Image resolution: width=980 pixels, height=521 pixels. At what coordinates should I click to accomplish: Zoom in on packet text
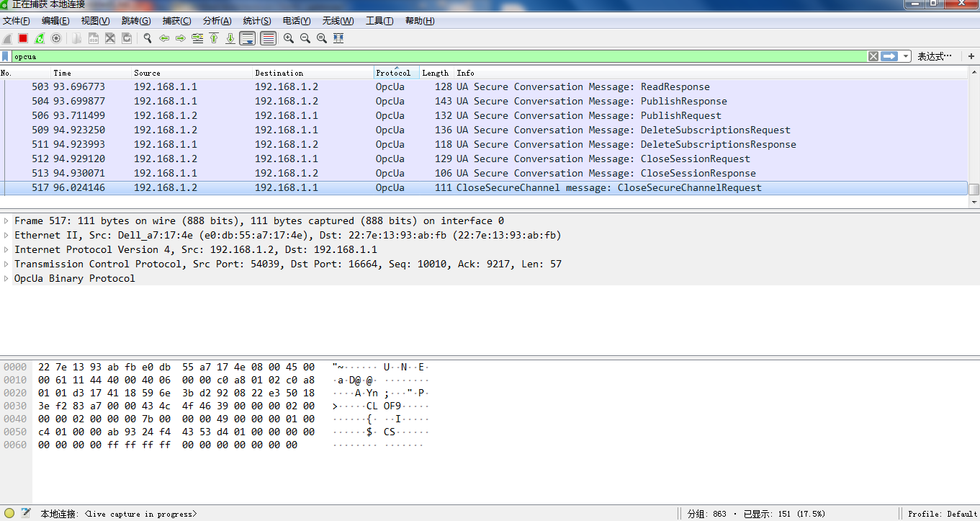pyautogui.click(x=289, y=38)
